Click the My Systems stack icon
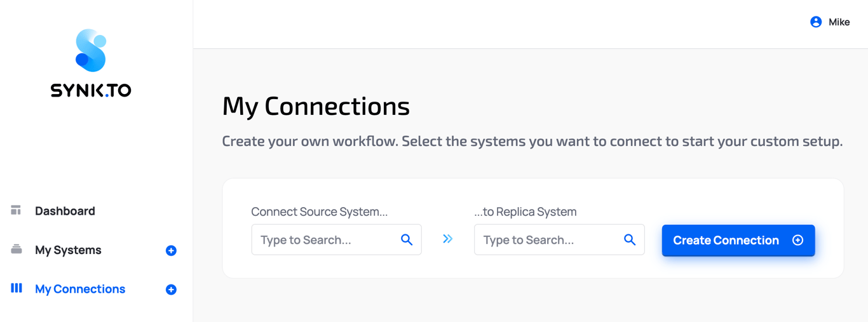This screenshot has width=868, height=322. 17,250
